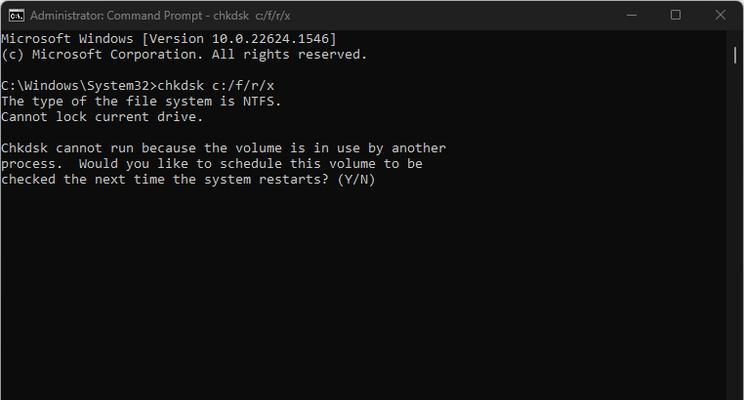Click the 'Cannot lock current drive.' message

(102, 117)
